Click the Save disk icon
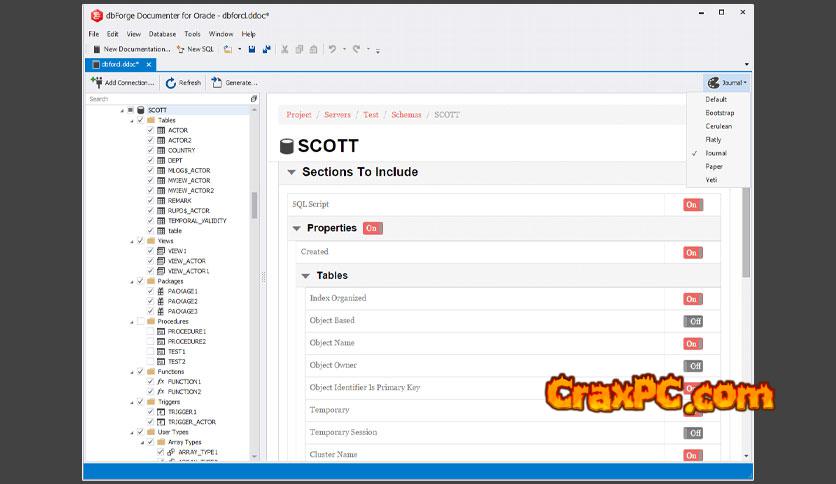This screenshot has width=836, height=484. coord(251,49)
